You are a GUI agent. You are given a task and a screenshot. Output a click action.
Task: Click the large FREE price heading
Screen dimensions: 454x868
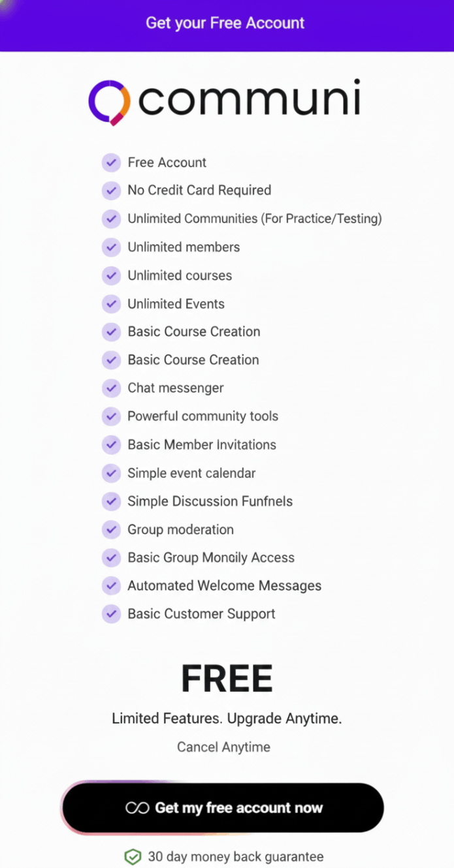227,679
